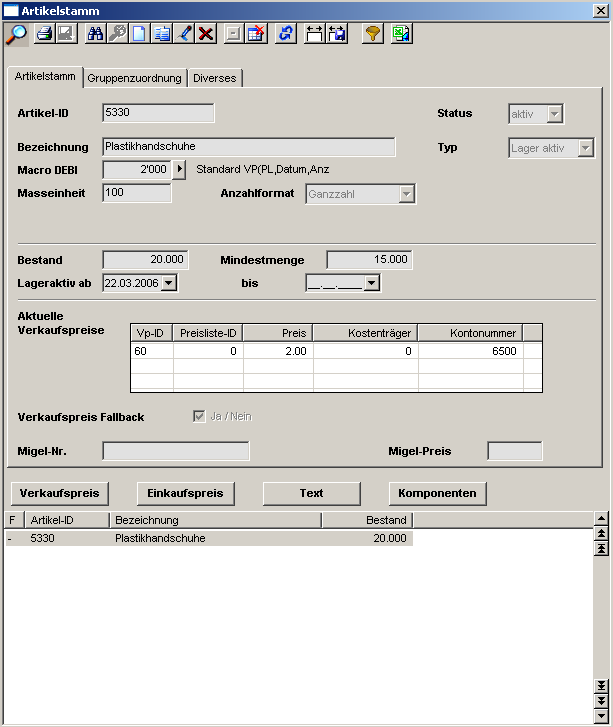Click the Masseinheit field
Screen dimensions: 613x727
pos(137,192)
